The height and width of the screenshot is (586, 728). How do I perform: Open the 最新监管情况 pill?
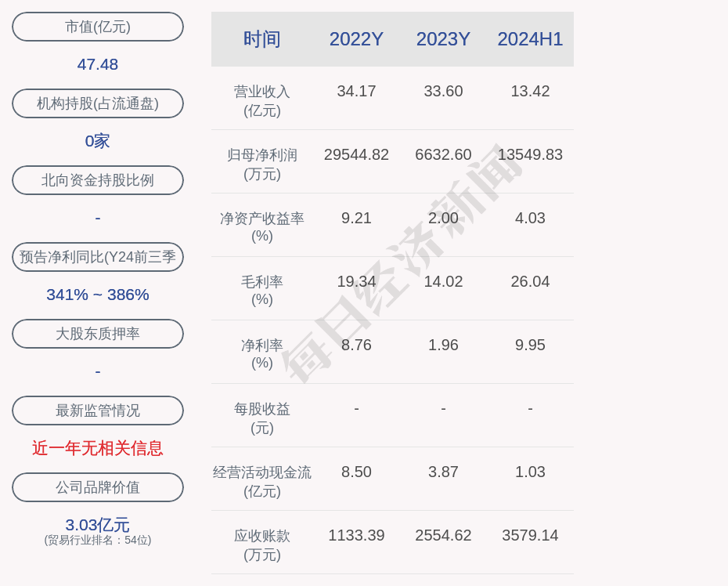98,411
